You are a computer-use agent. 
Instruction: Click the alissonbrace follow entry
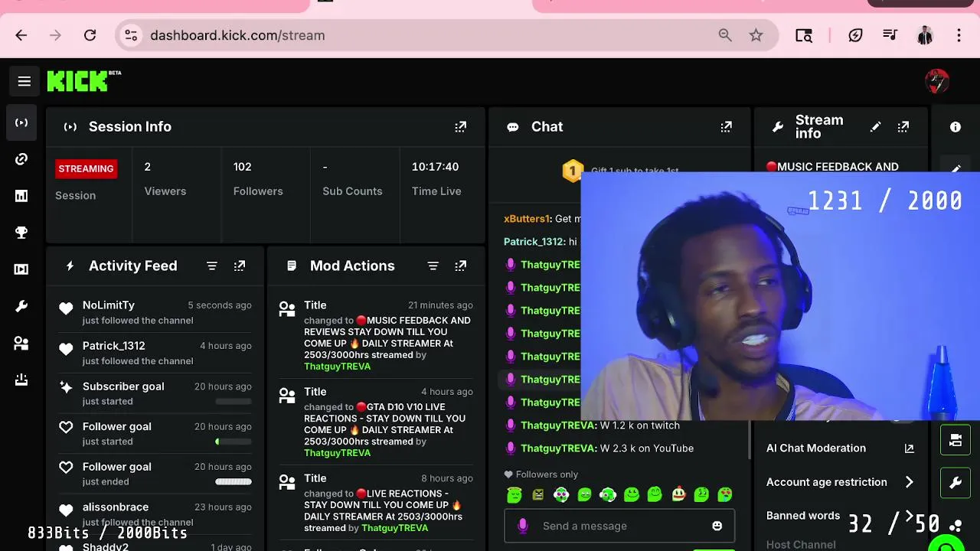point(156,514)
